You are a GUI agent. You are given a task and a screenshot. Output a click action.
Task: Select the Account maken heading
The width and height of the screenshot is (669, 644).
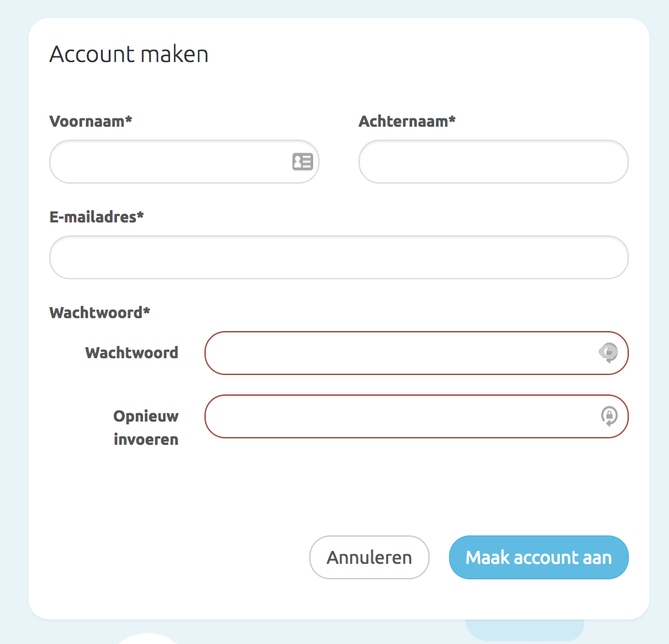[129, 54]
